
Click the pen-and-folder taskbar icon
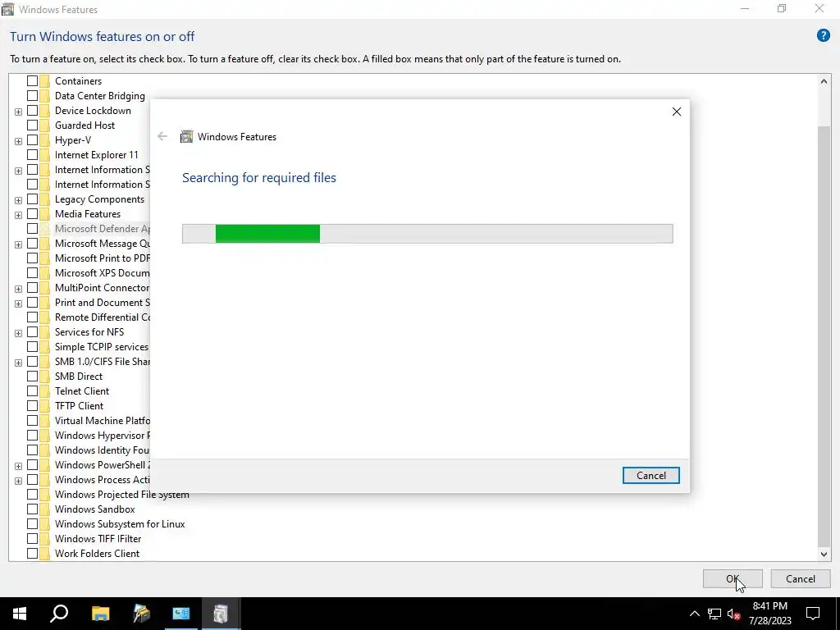[141, 614]
